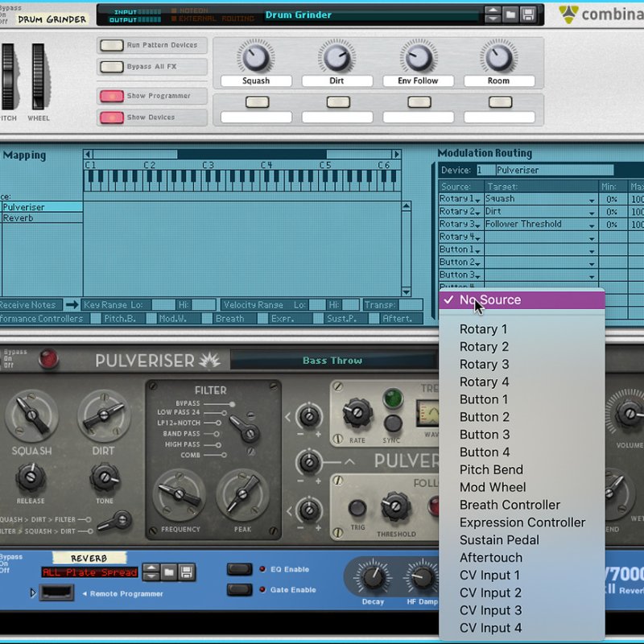The image size is (644, 644).
Task: Click the Reverb browse patch folder icon
Action: click(169, 572)
